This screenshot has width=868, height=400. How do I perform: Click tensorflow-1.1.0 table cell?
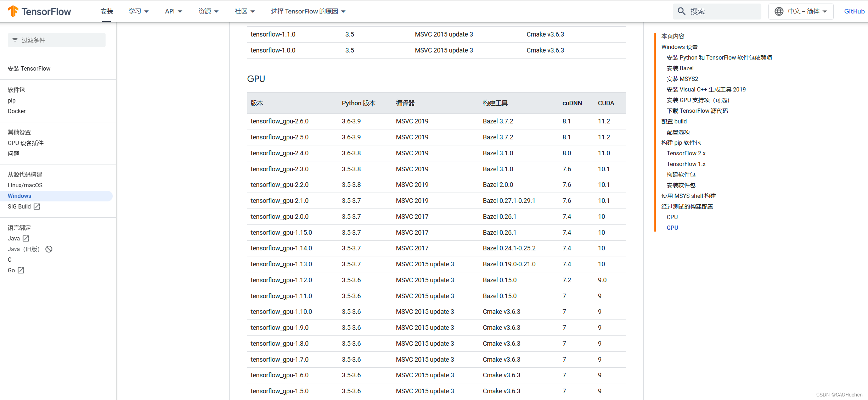pyautogui.click(x=273, y=34)
